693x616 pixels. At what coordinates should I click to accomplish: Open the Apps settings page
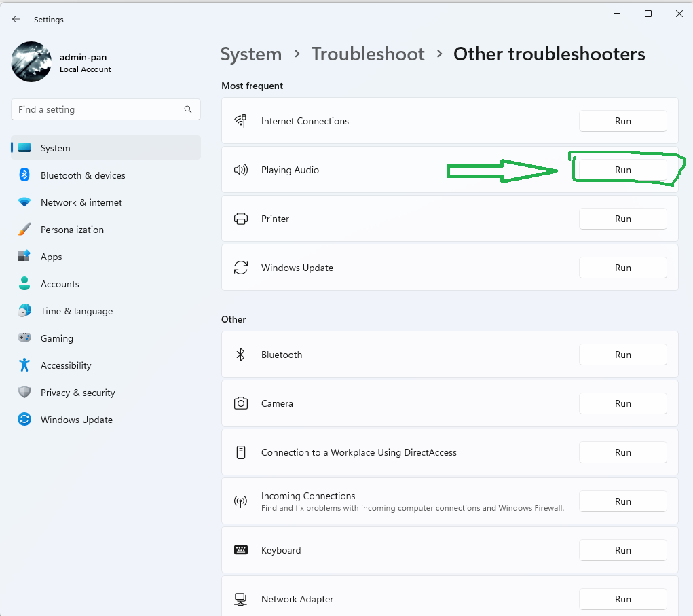[x=106, y=257]
